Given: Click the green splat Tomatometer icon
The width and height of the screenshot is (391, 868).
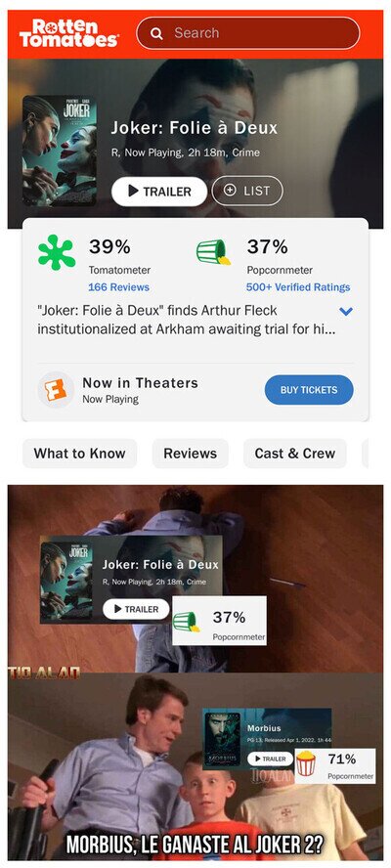Looking at the screenshot, I should [x=57, y=252].
